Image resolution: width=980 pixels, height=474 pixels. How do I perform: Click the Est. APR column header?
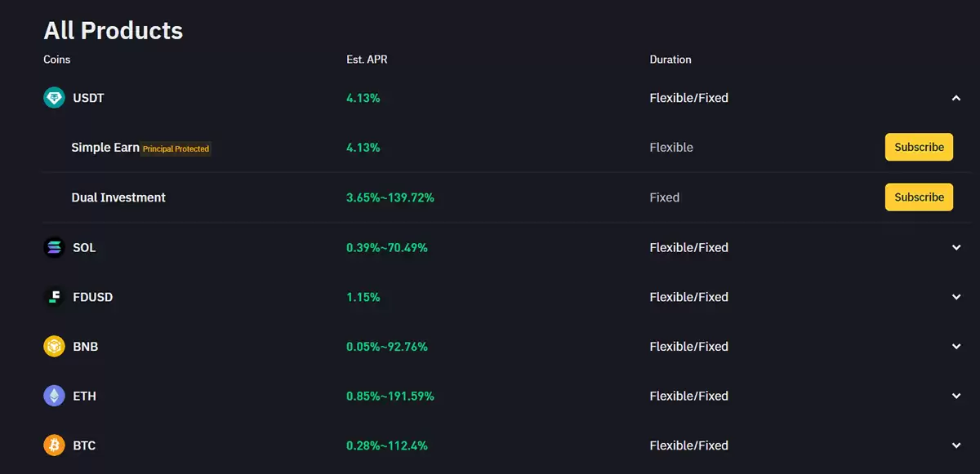367,60
